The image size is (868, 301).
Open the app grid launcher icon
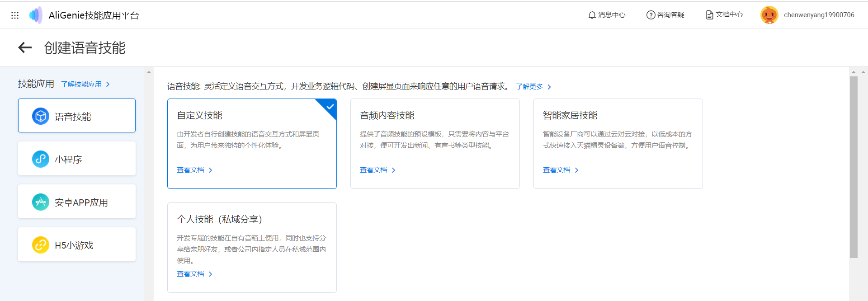coord(15,15)
